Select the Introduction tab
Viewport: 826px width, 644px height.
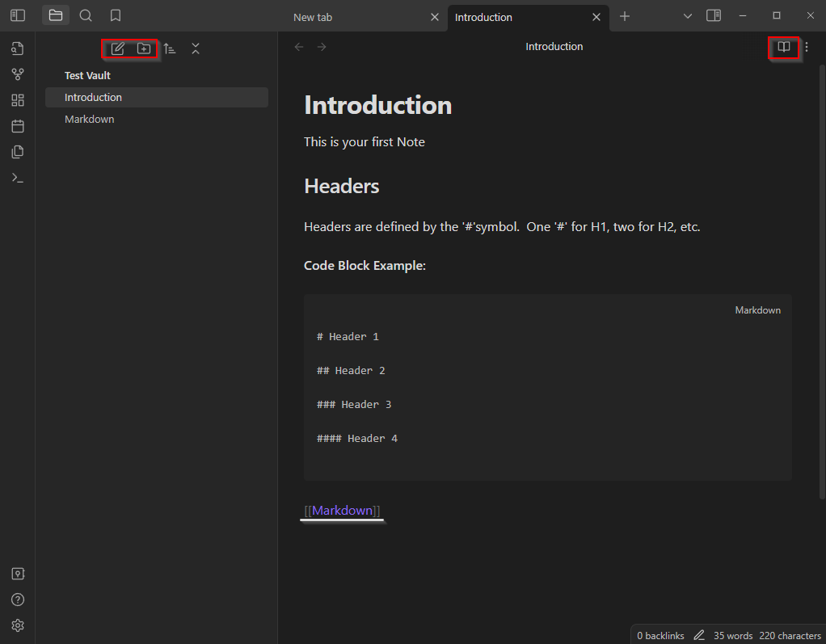[x=529, y=18]
